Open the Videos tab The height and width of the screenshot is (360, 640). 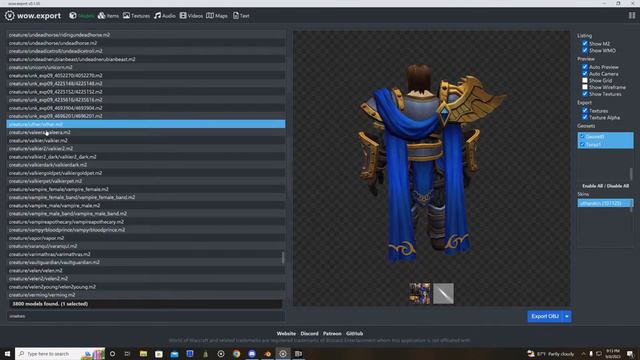[x=191, y=16]
